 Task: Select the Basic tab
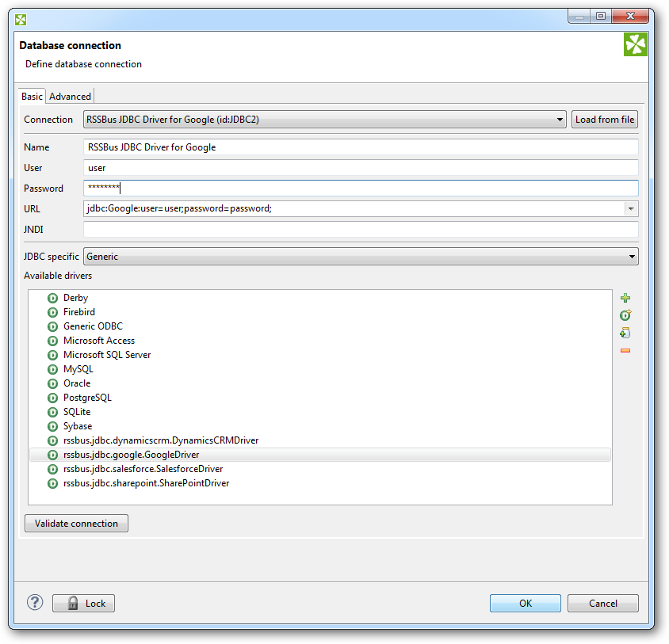click(32, 97)
